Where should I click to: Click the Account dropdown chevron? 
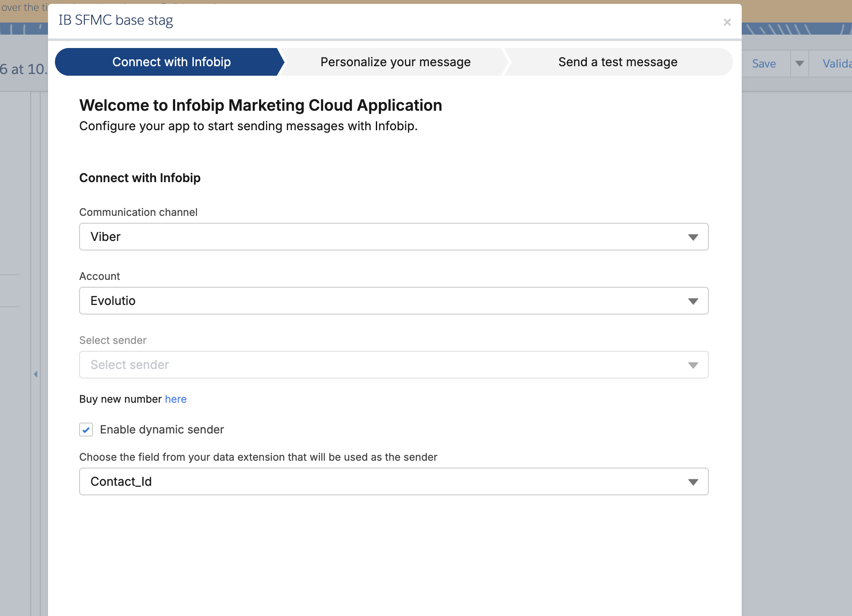pos(693,300)
